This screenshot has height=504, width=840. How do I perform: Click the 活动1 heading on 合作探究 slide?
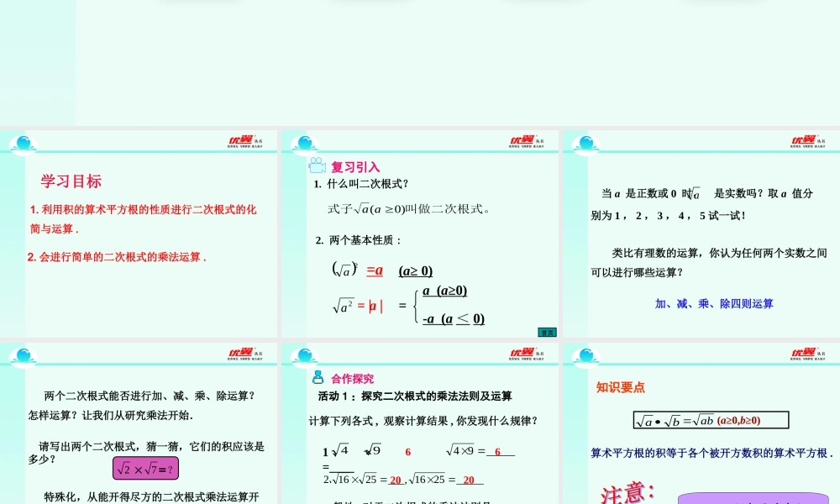(x=412, y=396)
